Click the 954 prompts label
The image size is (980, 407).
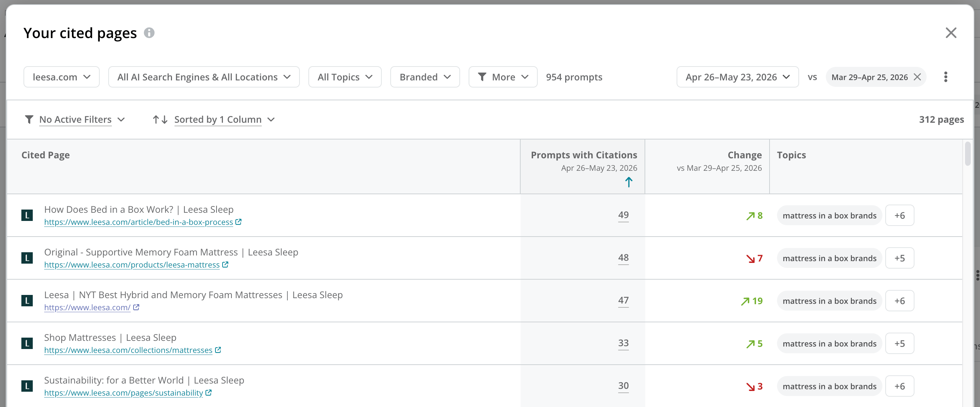point(574,77)
